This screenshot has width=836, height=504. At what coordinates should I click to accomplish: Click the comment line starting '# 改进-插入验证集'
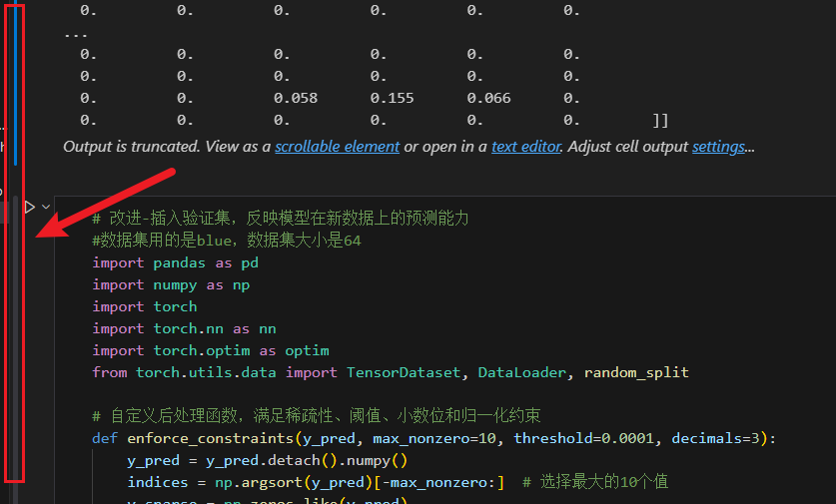[281, 218]
